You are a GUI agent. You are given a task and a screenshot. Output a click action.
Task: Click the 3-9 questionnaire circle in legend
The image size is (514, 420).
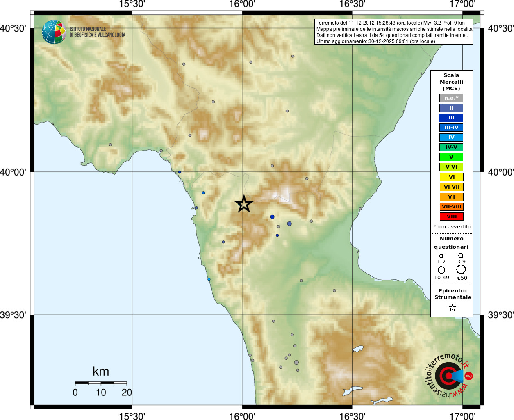pyautogui.click(x=461, y=256)
